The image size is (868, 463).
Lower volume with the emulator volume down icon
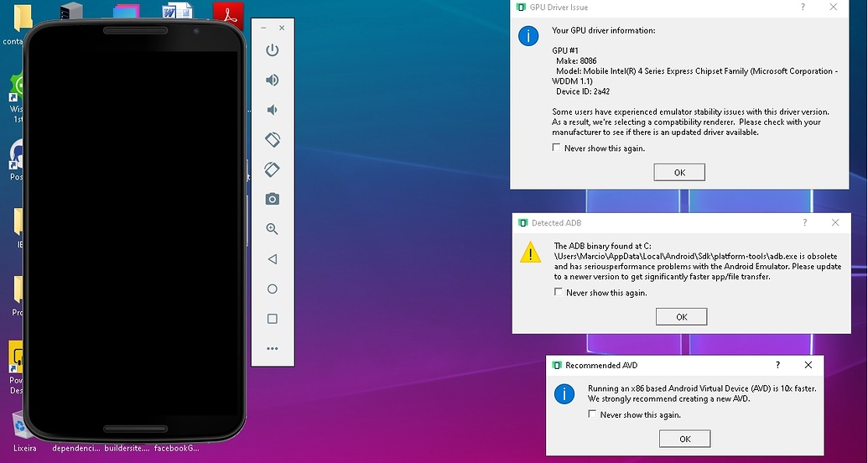coord(272,110)
